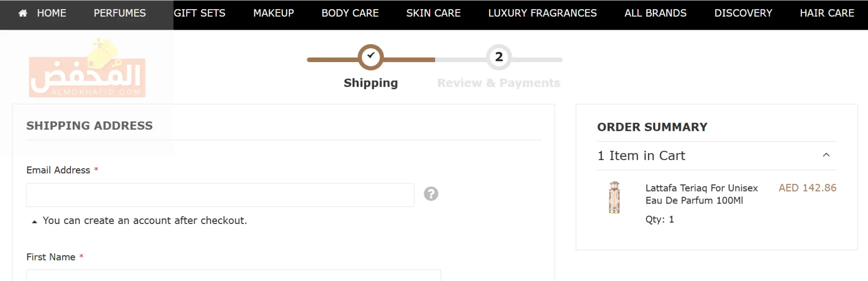Click the Shipping step checkmark circle
This screenshot has width=868, height=281.
coord(371,57)
